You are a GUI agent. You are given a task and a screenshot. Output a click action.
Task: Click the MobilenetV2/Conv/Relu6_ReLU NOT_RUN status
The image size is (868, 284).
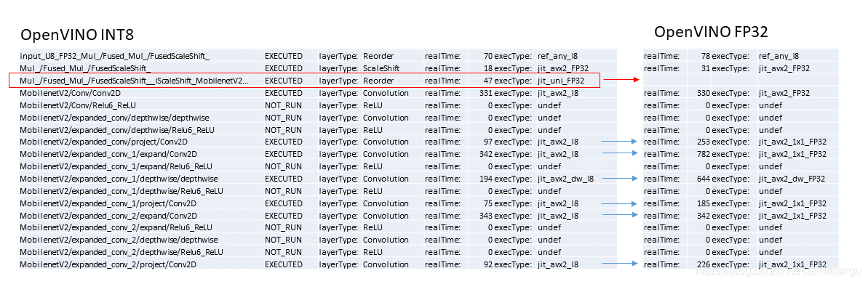[284, 105]
